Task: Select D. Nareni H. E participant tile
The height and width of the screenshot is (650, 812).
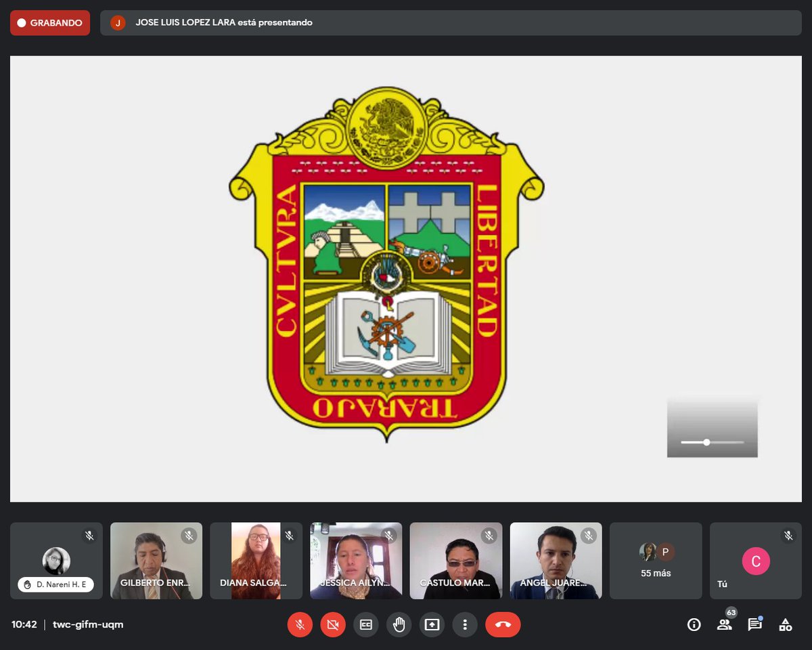Action: coord(56,561)
